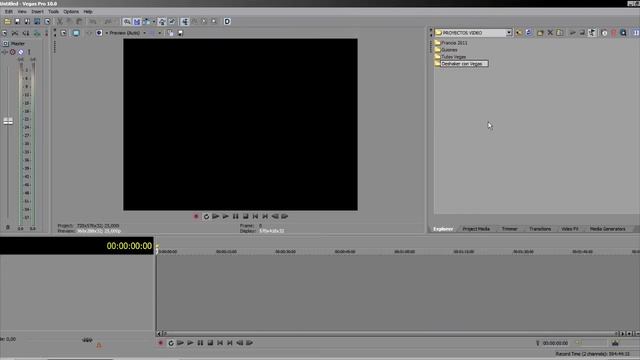Click the playback rate scrub slider
Image resolution: width=640 pixels, height=360 pixels.
click(x=87, y=340)
